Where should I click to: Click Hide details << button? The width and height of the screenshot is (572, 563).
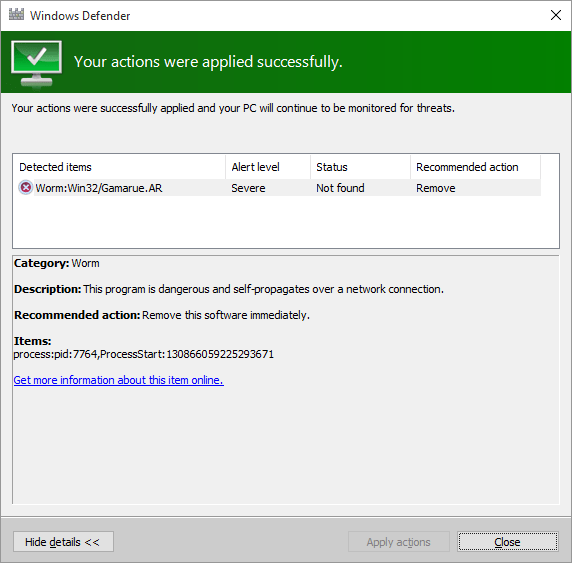click(63, 542)
